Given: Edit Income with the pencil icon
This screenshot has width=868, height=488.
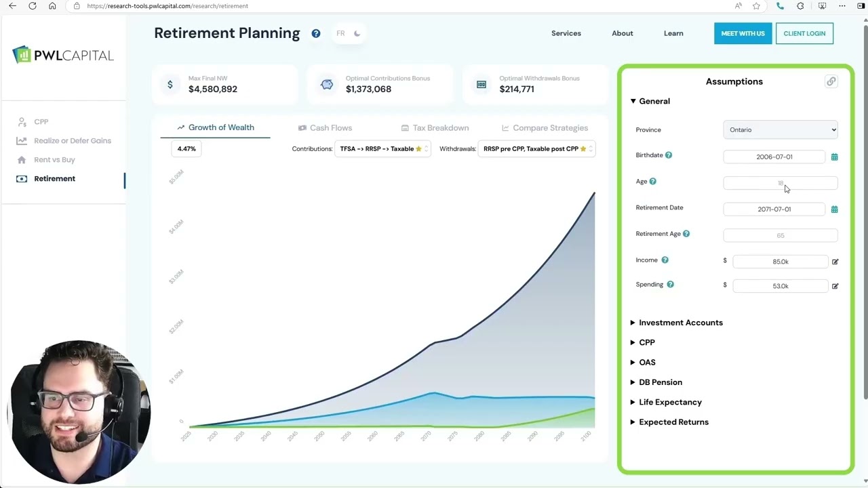Looking at the screenshot, I should coord(835,262).
